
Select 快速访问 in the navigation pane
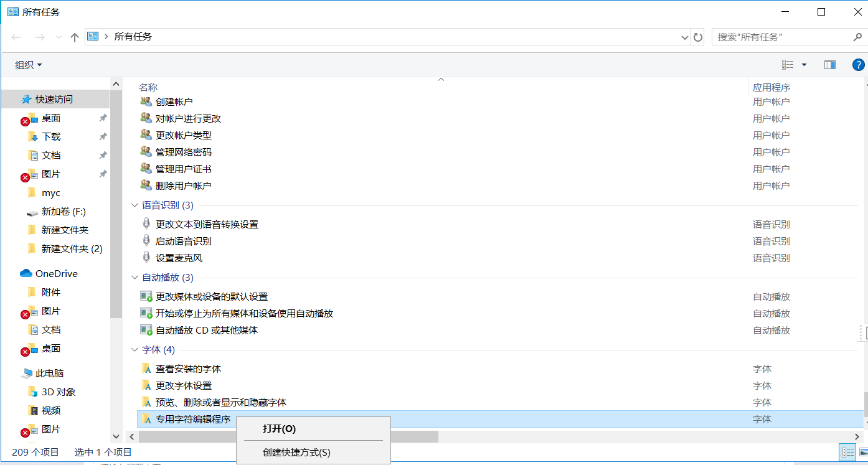(x=54, y=99)
